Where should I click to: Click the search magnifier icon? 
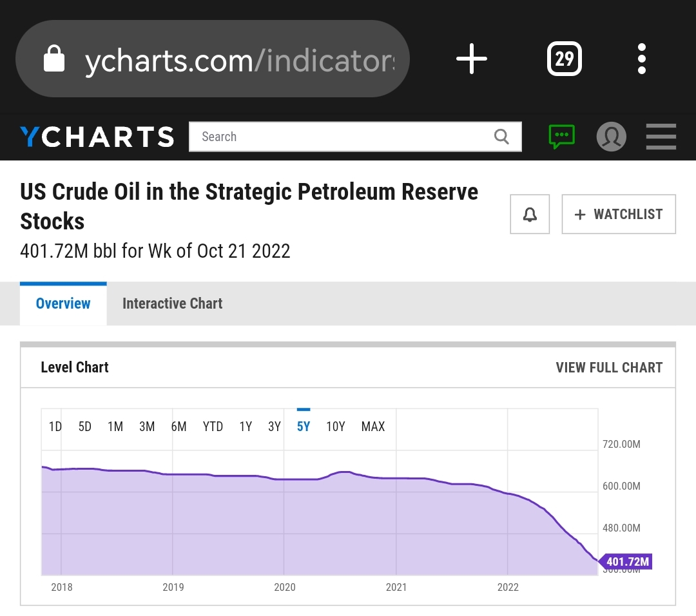(x=501, y=137)
